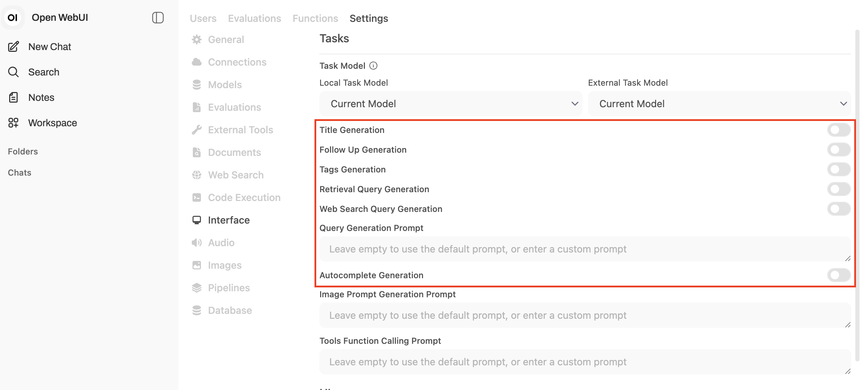Click the Task Model info icon
This screenshot has height=390, width=868.
point(373,66)
